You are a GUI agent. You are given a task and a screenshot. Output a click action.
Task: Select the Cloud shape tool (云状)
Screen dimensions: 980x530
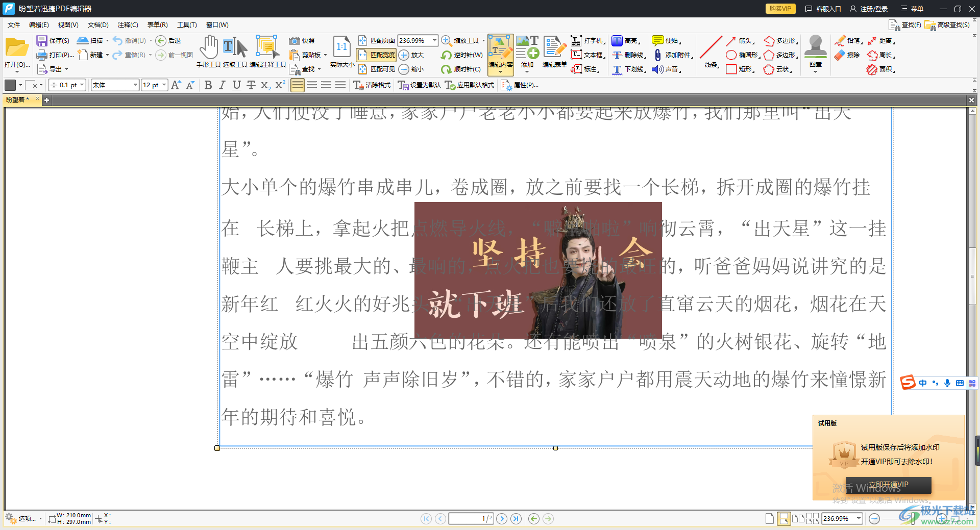[778, 69]
